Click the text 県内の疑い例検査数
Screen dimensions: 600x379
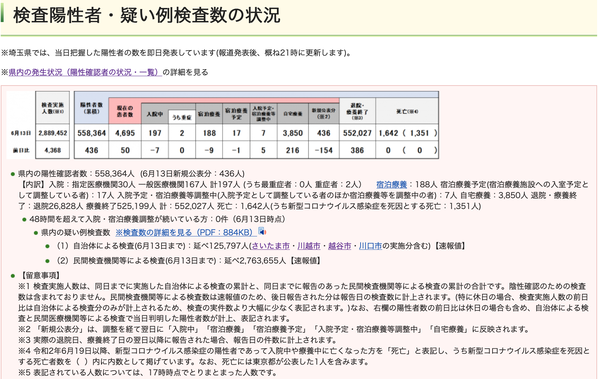75,232
